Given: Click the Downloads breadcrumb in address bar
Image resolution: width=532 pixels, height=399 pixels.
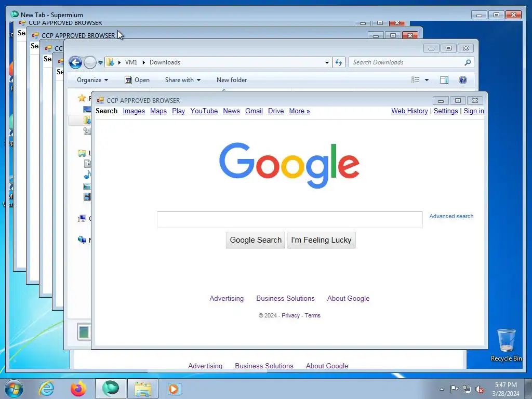Looking at the screenshot, I should (x=165, y=62).
